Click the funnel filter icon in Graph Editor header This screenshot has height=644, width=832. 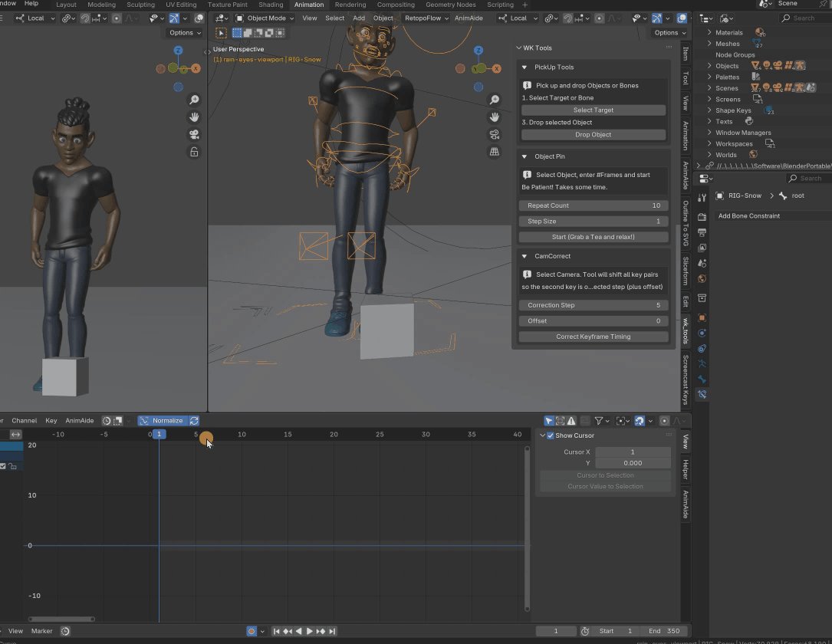coord(598,420)
